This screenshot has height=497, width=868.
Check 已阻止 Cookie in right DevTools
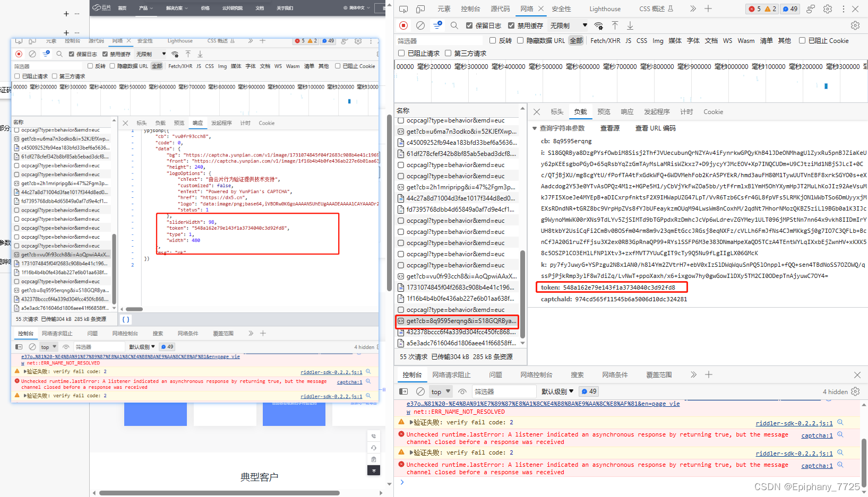coord(802,40)
